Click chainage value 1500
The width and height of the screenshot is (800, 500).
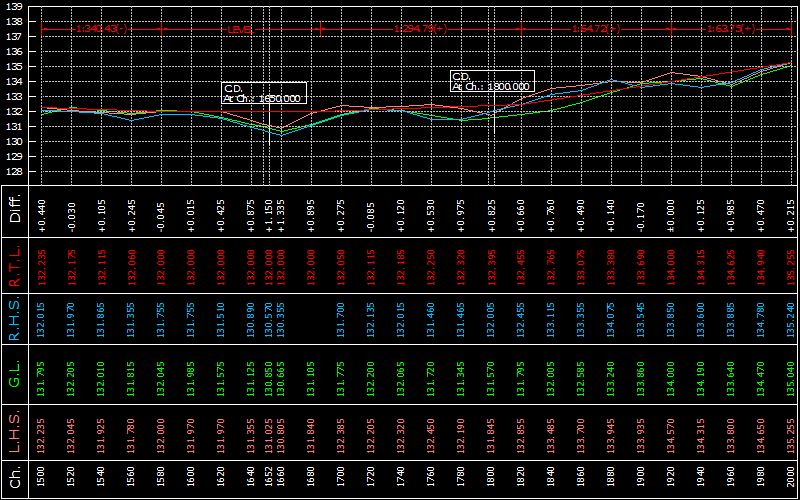tap(41, 479)
